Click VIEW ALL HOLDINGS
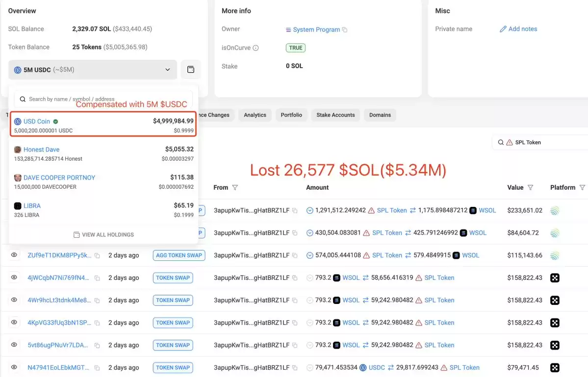 (103, 235)
